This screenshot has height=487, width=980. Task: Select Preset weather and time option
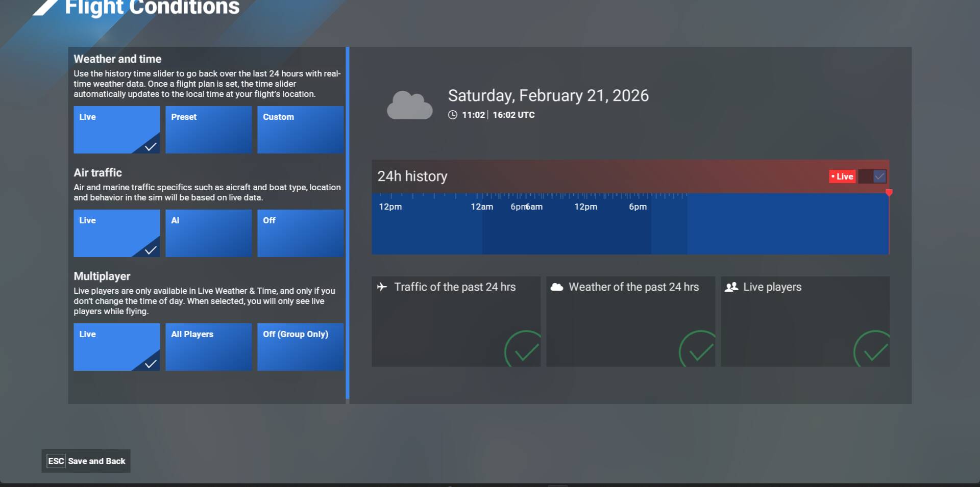point(208,130)
